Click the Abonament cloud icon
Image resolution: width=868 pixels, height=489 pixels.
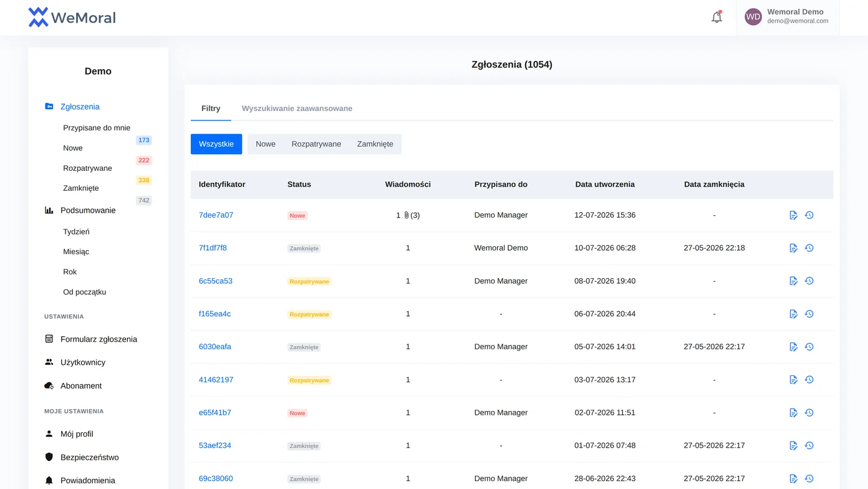pyautogui.click(x=49, y=386)
